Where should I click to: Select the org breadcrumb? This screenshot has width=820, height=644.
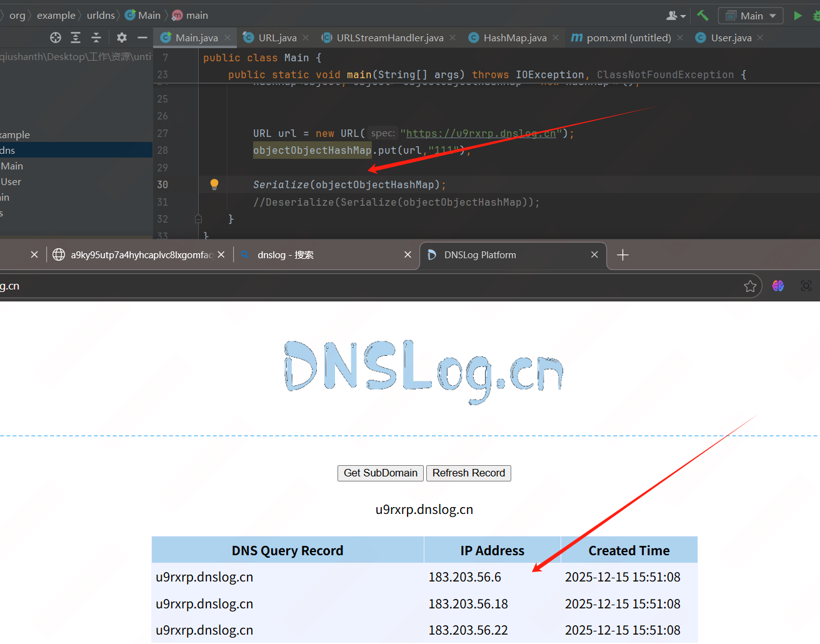pyautogui.click(x=17, y=16)
